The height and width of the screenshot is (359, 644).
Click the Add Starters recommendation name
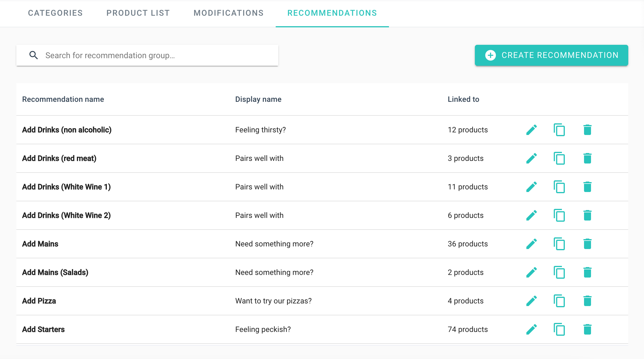43,329
